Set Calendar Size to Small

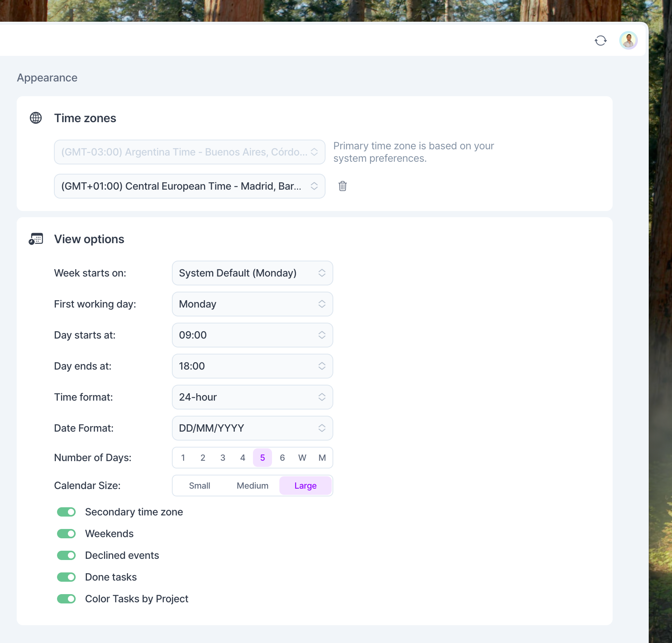(x=199, y=486)
